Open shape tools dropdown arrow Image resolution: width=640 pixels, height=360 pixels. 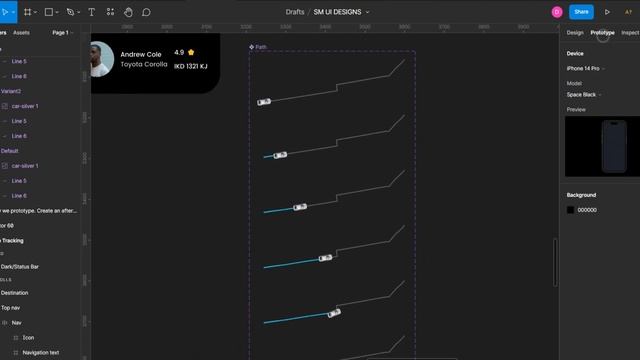click(57, 12)
